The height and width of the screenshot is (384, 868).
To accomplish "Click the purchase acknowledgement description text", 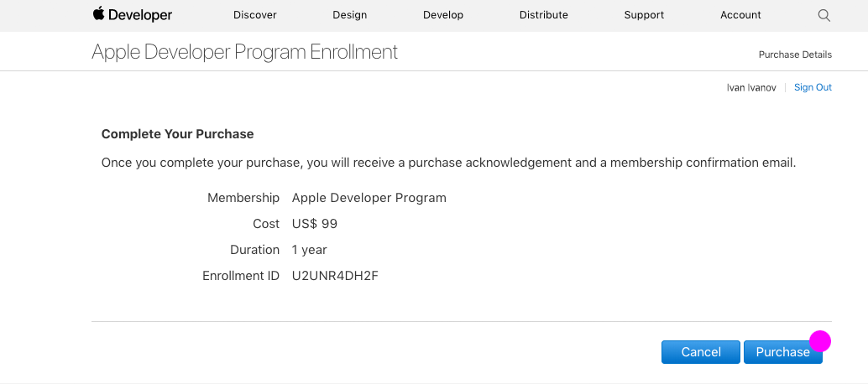I will click(448, 163).
